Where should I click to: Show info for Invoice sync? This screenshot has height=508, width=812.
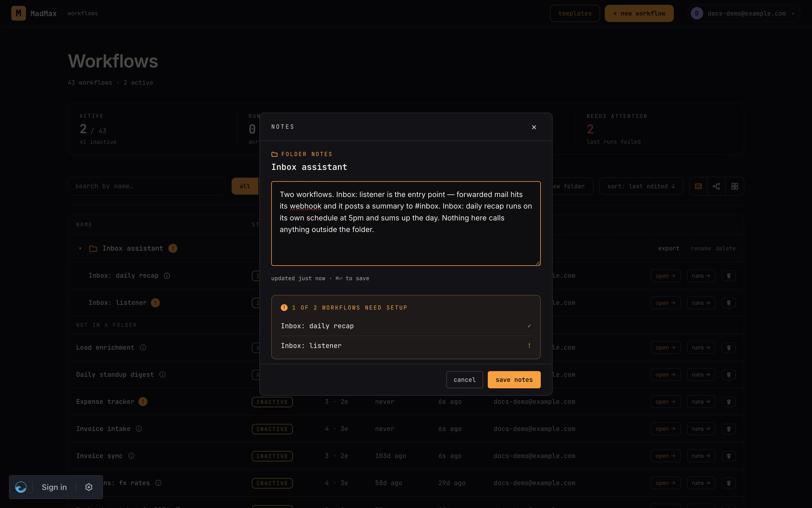132,456
